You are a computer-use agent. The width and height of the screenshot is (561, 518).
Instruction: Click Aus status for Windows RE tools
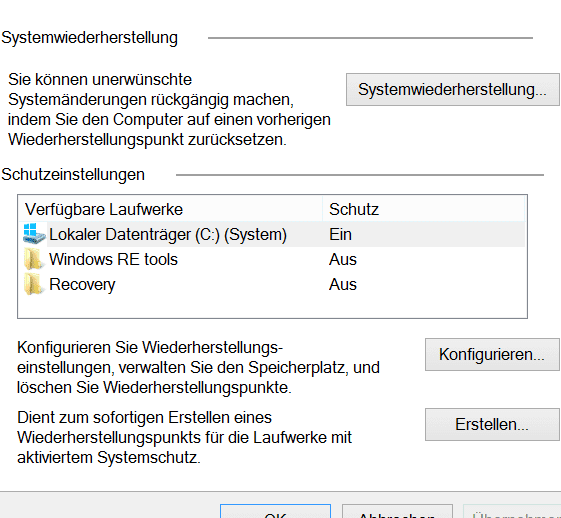click(343, 259)
